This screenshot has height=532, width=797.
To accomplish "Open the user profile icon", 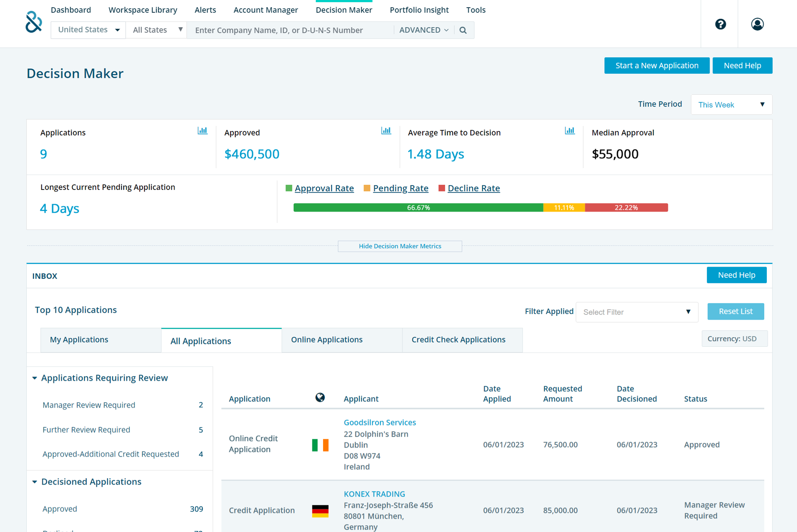I will coord(757,24).
